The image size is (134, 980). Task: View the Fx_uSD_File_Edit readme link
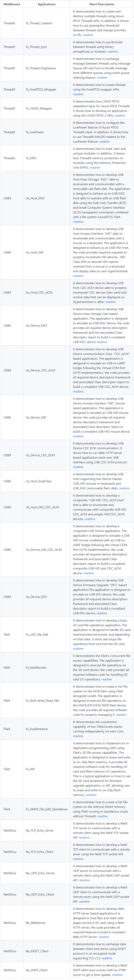click(78, 649)
